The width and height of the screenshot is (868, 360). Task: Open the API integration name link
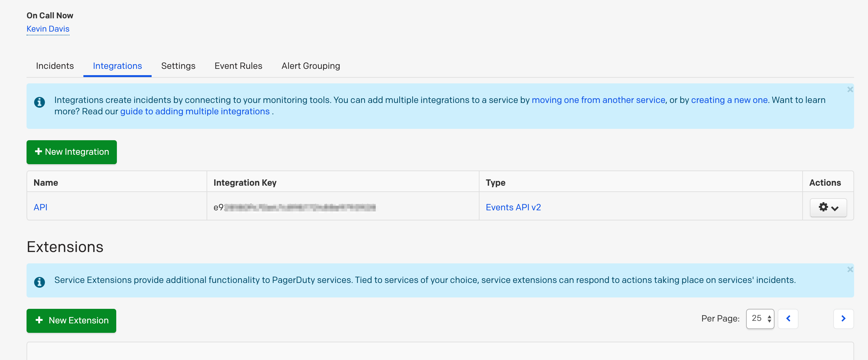pos(40,207)
